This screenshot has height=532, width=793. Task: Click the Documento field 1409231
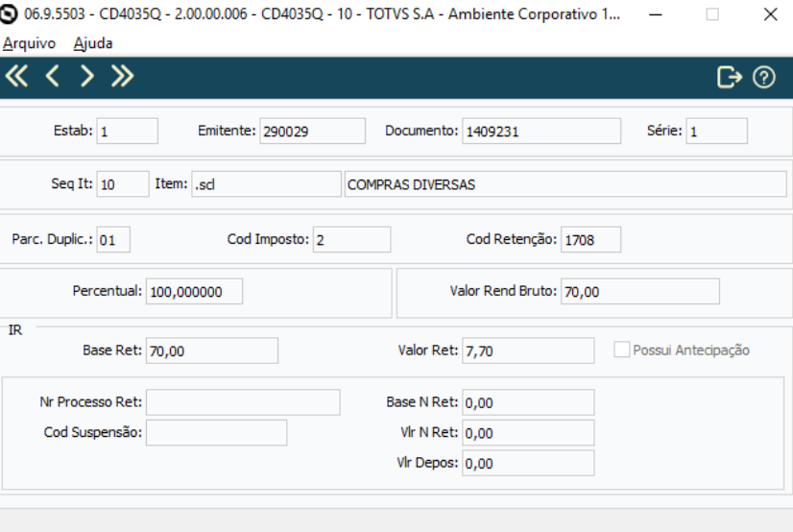541,131
